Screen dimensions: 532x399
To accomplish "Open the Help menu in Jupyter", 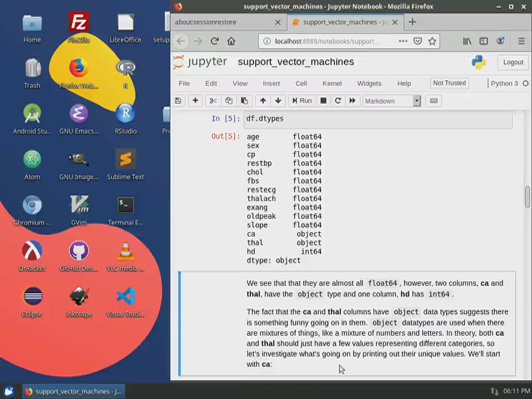I will tap(404, 84).
